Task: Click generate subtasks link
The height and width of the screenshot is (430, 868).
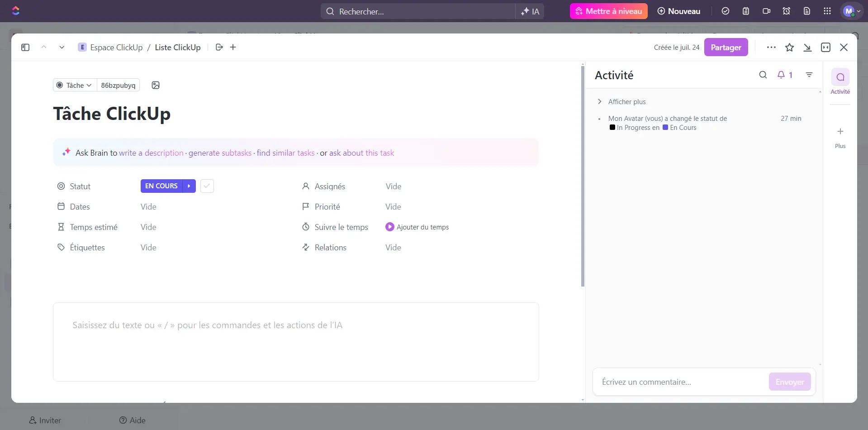Action: tap(220, 153)
